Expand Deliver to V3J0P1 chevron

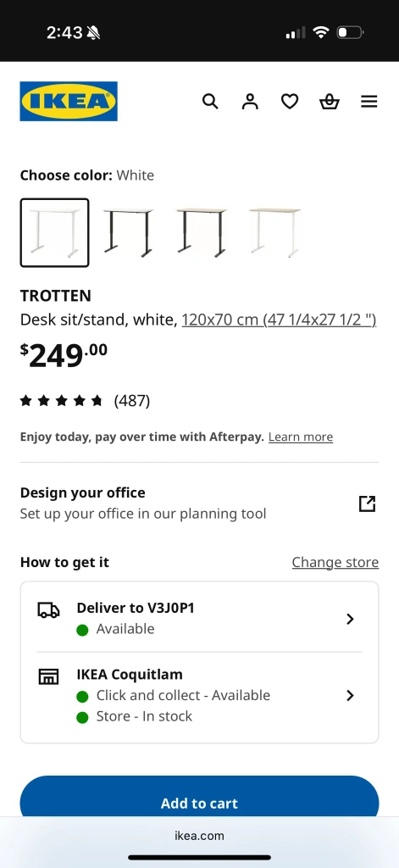pos(350,619)
